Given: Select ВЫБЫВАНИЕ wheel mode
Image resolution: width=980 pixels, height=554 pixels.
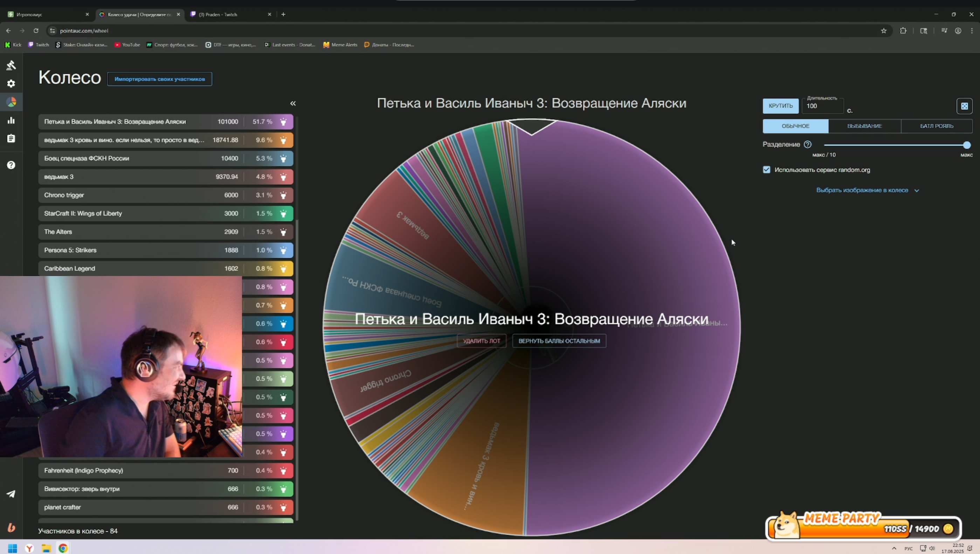Looking at the screenshot, I should [864, 126].
